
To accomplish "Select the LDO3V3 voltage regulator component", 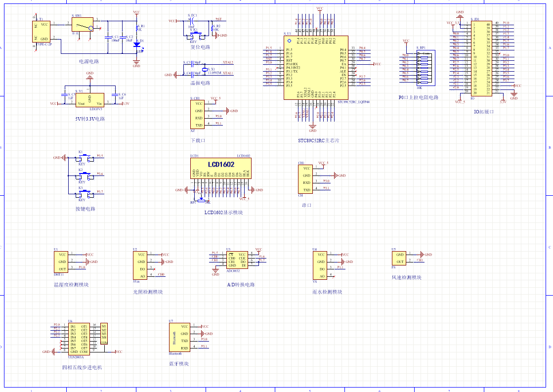I will coord(89,100).
